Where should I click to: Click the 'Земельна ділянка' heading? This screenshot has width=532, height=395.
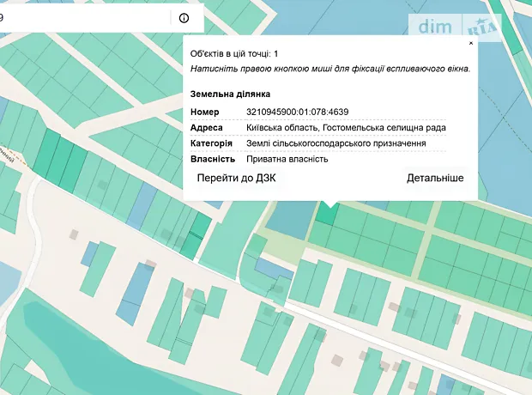(230, 94)
